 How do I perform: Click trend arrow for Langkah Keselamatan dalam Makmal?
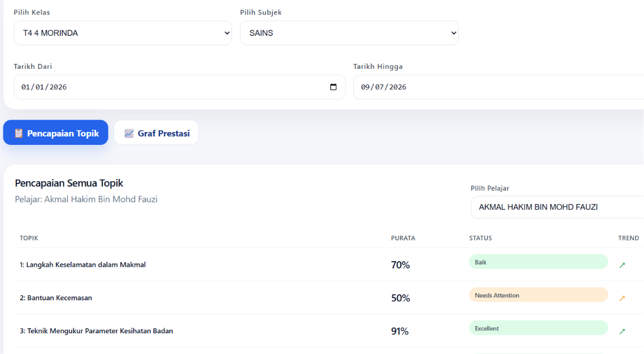point(622,265)
